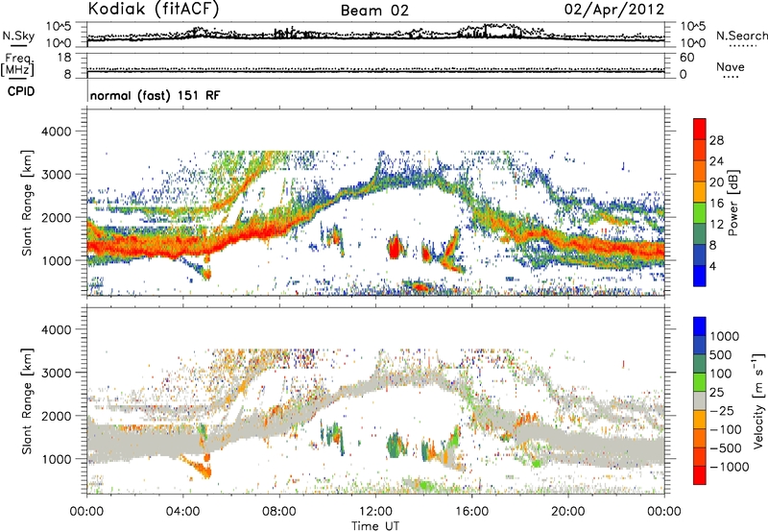The image size is (768, 532).
Task: Select the "12" label on the power colorbar
Action: 716,225
